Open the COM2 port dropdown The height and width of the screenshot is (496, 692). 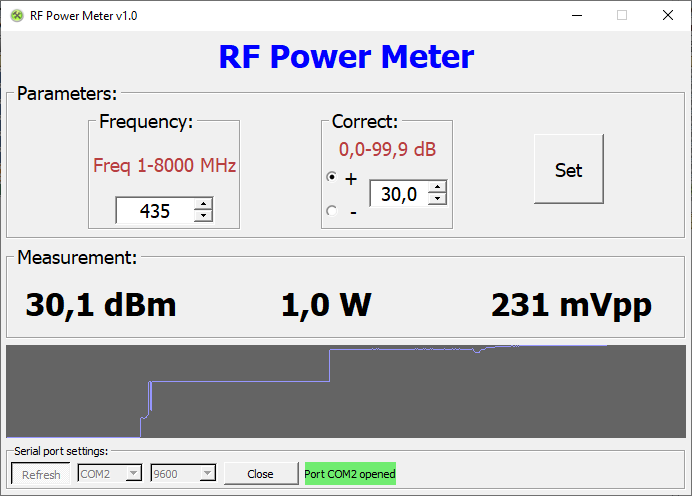[x=110, y=473]
